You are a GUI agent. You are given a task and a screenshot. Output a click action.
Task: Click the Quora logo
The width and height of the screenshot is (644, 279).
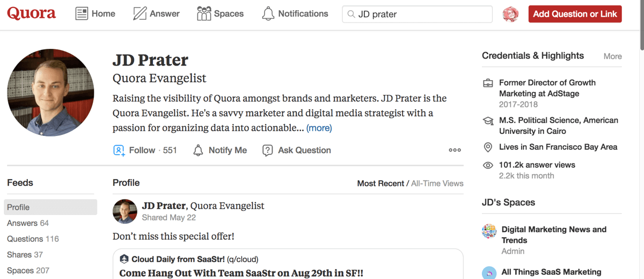tap(31, 14)
